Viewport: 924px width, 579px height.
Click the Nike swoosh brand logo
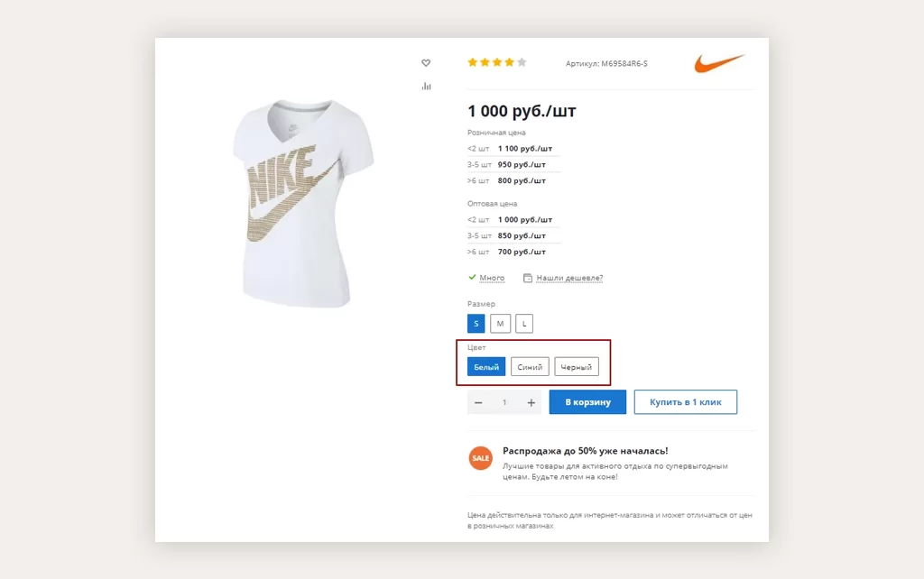pos(718,64)
